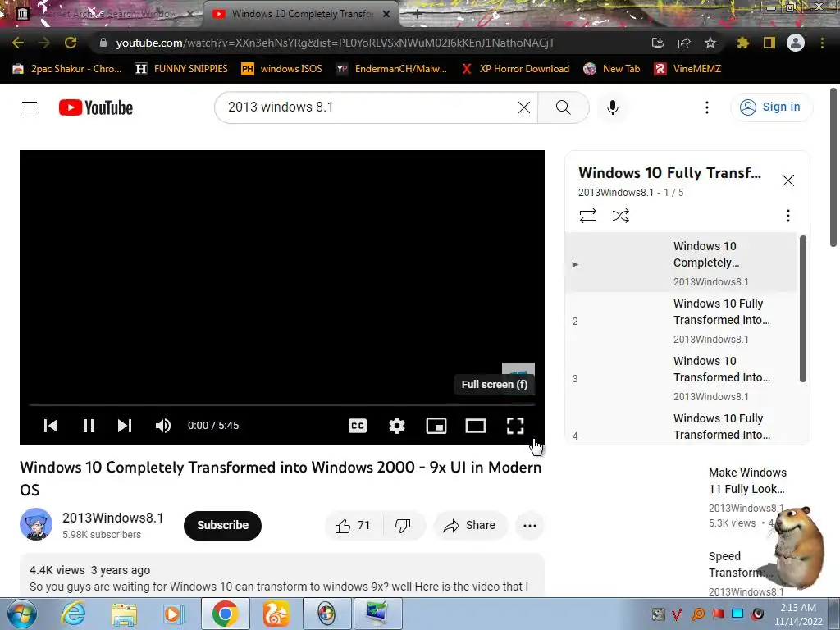Open 2013Windows8.1 channel avatar
840x630 pixels.
pos(36,524)
